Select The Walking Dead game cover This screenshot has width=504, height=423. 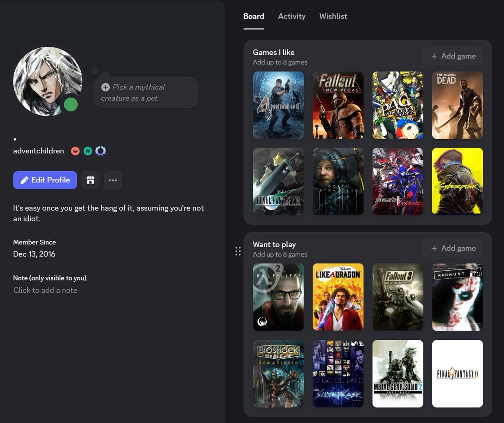tap(457, 105)
